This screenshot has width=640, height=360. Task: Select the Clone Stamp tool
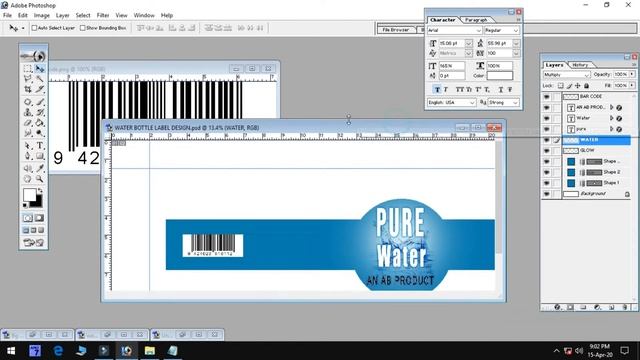point(27,112)
